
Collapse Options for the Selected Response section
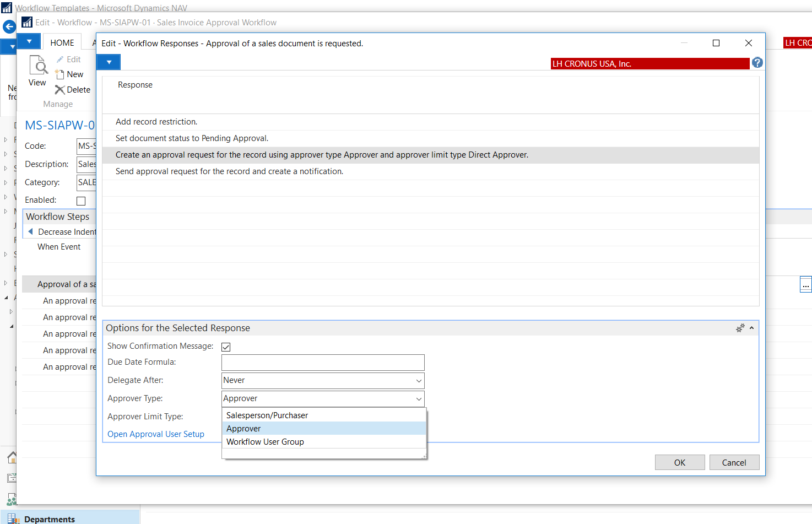(751, 328)
